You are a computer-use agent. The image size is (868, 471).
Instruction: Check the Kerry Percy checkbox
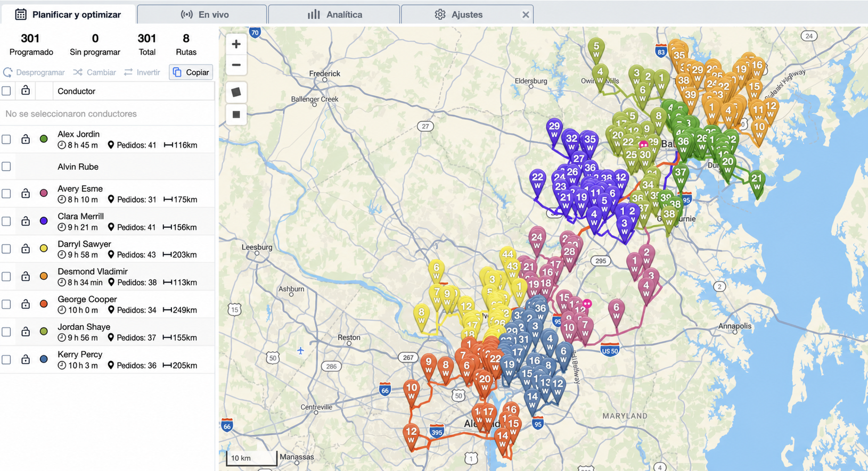click(x=6, y=360)
